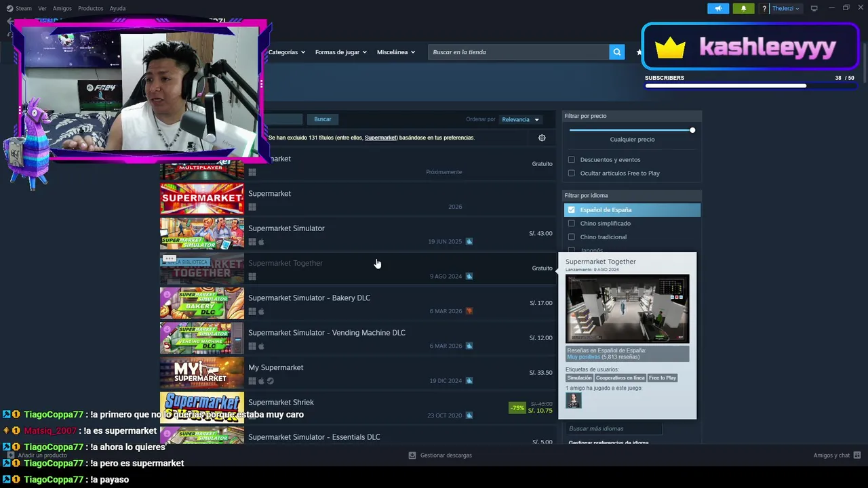The height and width of the screenshot is (488, 868).
Task: Open Supermarket Simulator - Bakery DLC title
Action: coord(309,298)
